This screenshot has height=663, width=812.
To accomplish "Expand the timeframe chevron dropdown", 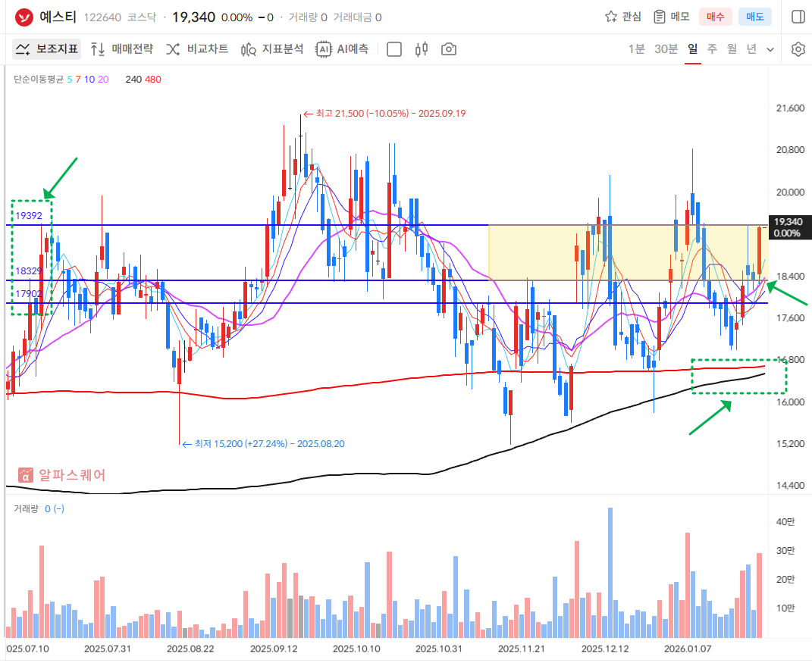I will pyautogui.click(x=770, y=49).
